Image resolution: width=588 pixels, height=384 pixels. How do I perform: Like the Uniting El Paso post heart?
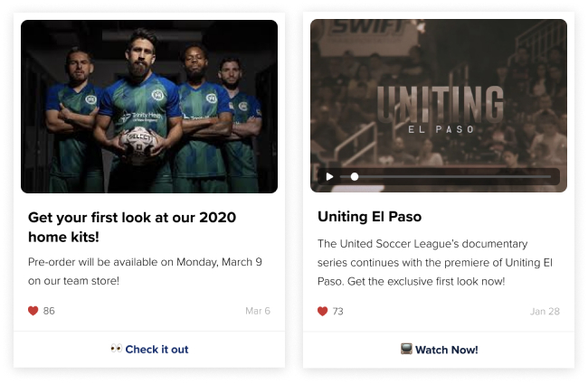(x=323, y=311)
